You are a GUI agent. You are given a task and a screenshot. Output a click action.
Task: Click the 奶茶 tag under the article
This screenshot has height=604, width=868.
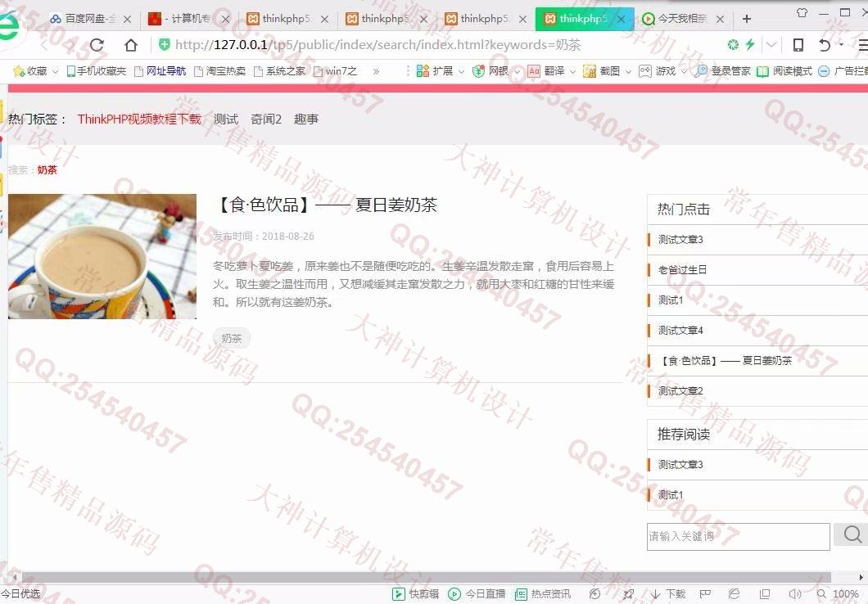point(232,338)
